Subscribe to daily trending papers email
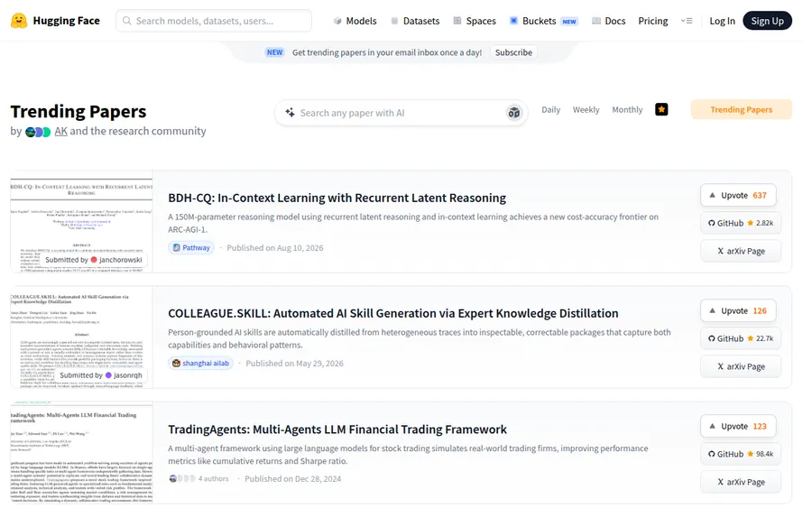 pos(513,52)
